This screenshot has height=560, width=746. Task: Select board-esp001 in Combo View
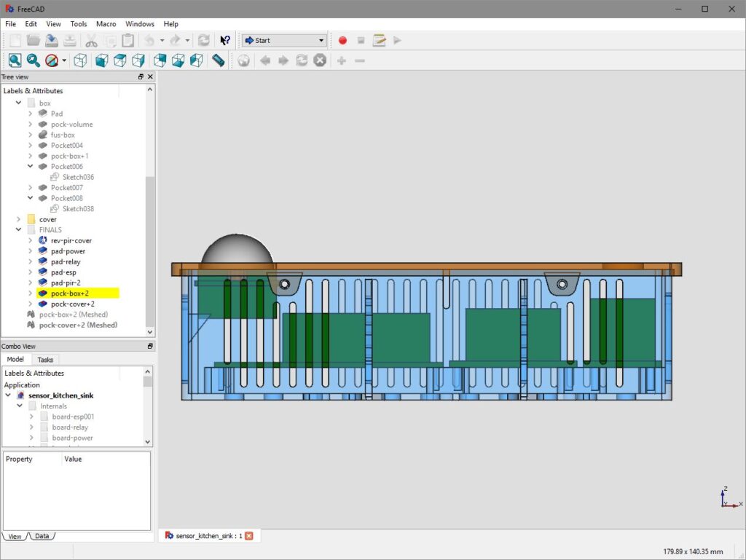pos(73,417)
